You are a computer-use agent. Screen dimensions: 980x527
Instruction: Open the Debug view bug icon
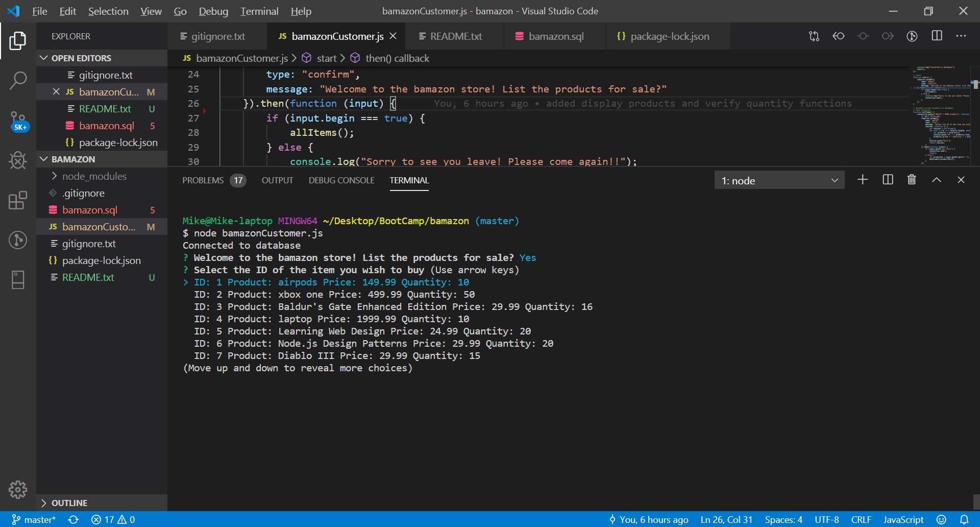18,160
